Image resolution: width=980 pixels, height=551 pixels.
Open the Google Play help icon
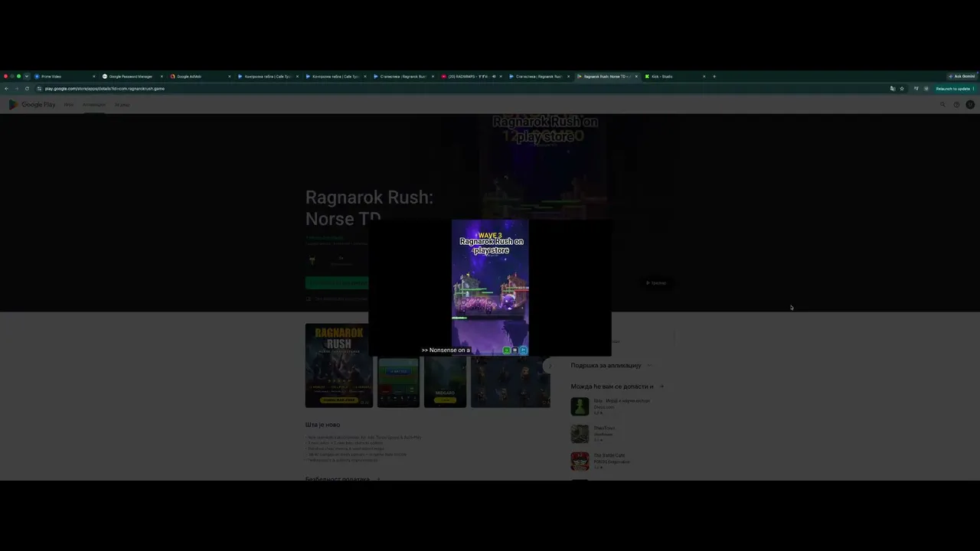click(x=956, y=105)
